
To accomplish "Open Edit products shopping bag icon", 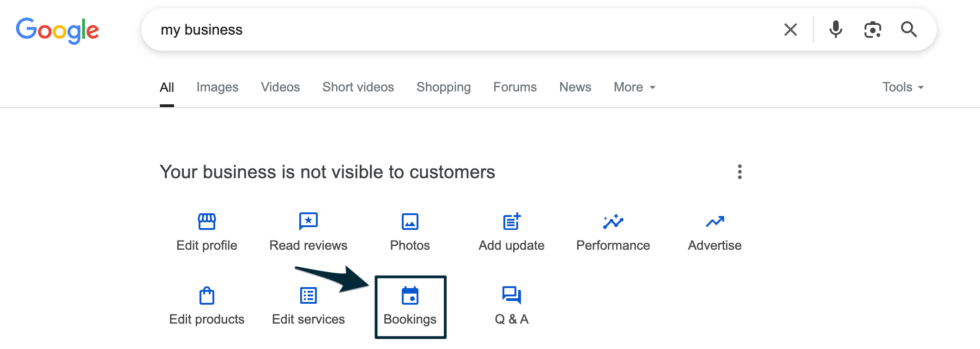I will (207, 295).
